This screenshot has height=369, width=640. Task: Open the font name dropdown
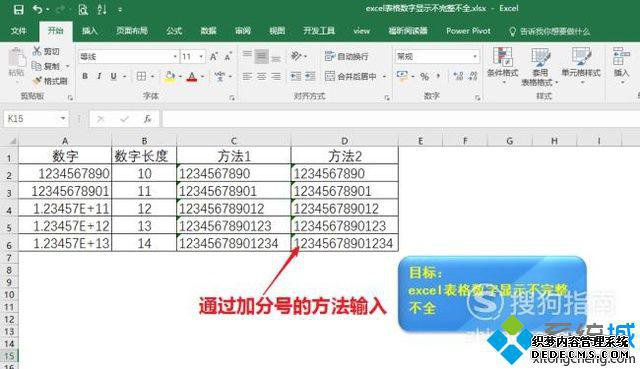tap(175, 56)
